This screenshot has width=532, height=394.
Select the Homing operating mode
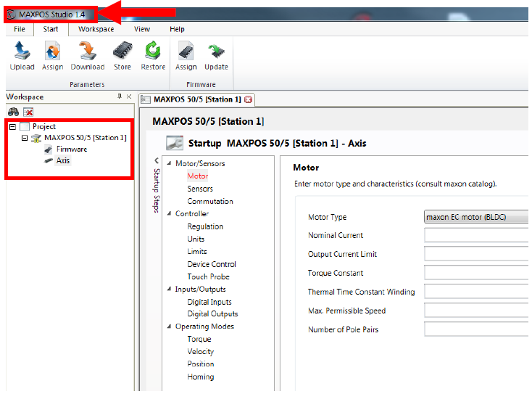point(201,377)
